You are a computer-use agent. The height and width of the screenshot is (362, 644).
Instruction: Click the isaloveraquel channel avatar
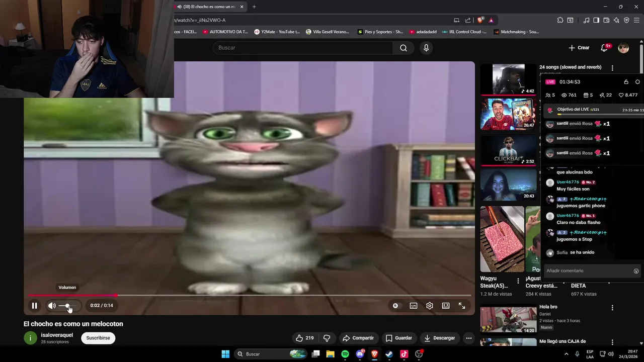pyautogui.click(x=30, y=338)
